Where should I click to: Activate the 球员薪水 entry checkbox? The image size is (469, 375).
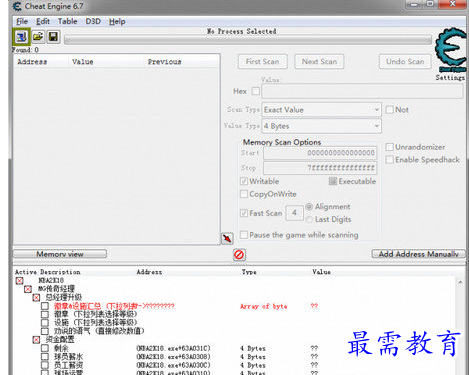[45, 357]
